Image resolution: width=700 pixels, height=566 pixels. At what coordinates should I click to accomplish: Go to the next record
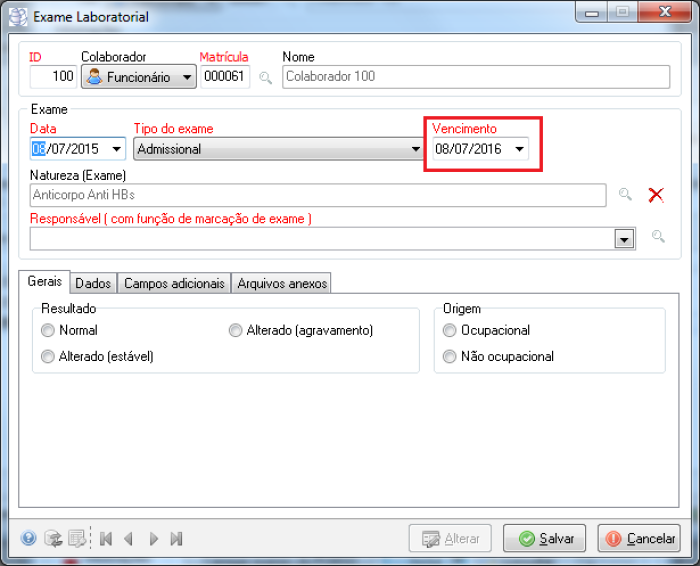(x=153, y=539)
